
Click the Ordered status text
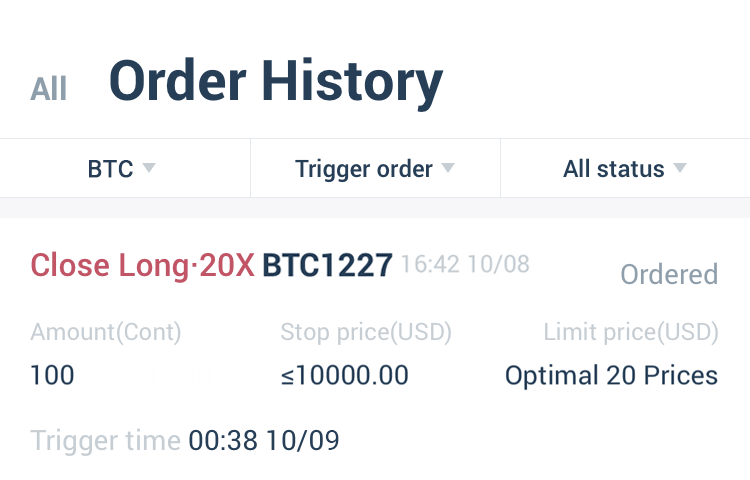669,274
